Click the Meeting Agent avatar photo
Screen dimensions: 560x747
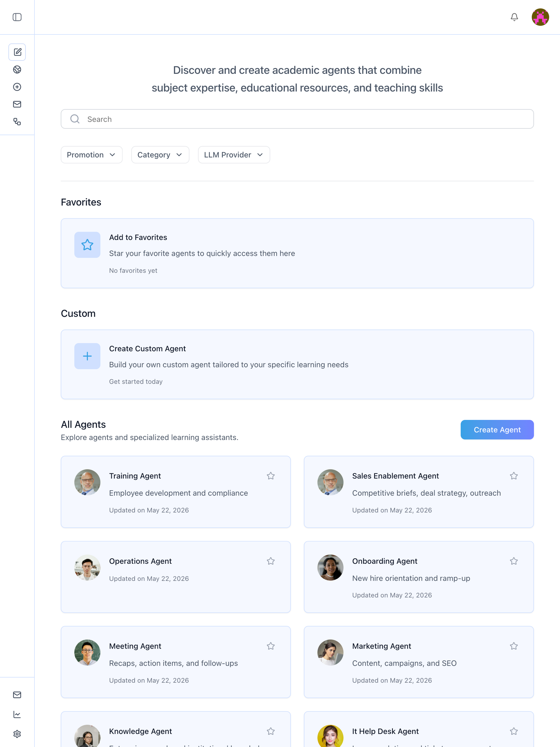87,652
